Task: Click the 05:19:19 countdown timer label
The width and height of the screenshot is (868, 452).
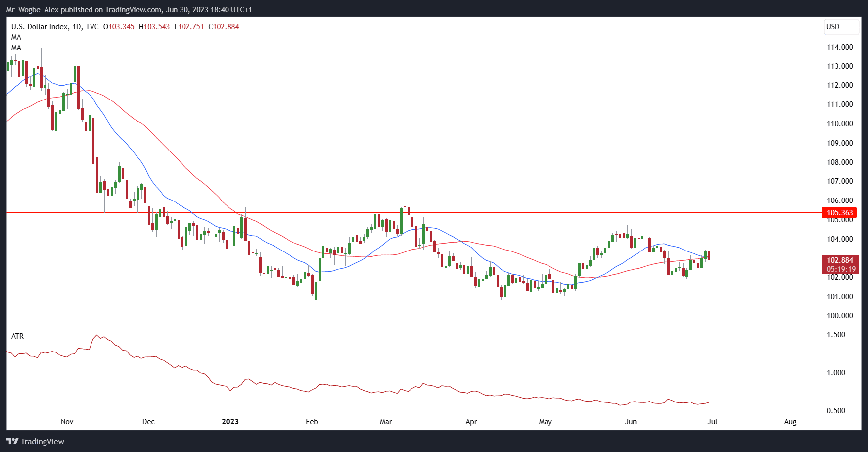Action: point(841,269)
